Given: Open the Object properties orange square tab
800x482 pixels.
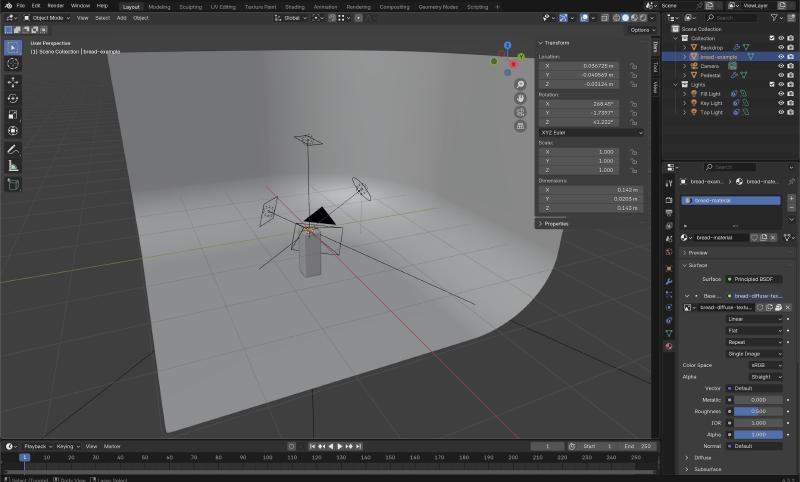Looking at the screenshot, I should pyautogui.click(x=669, y=268).
